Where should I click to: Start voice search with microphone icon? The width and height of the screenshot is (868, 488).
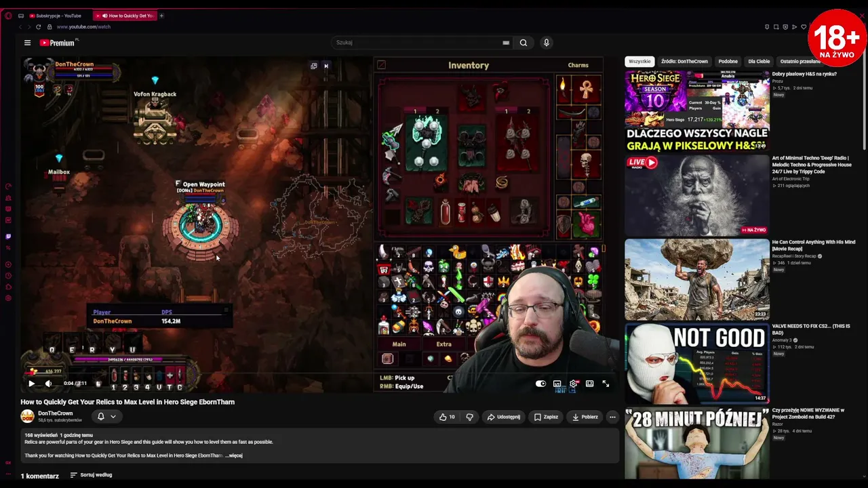click(546, 43)
